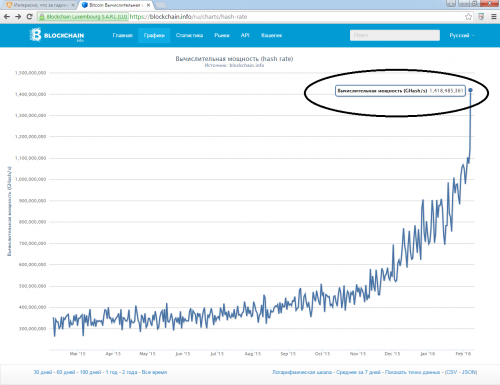Click the y-axis label 1,000,000,000

pos(30,179)
